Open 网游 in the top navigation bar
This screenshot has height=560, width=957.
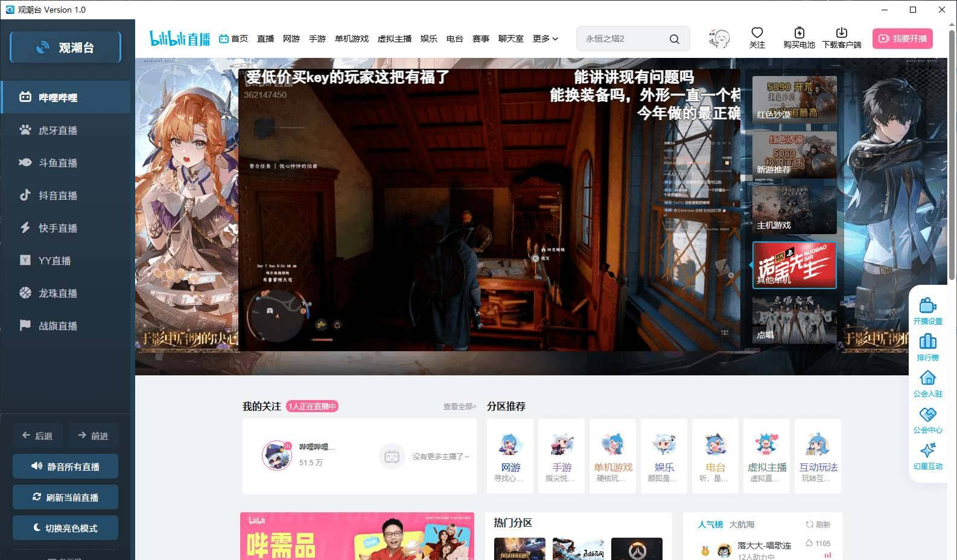click(291, 39)
